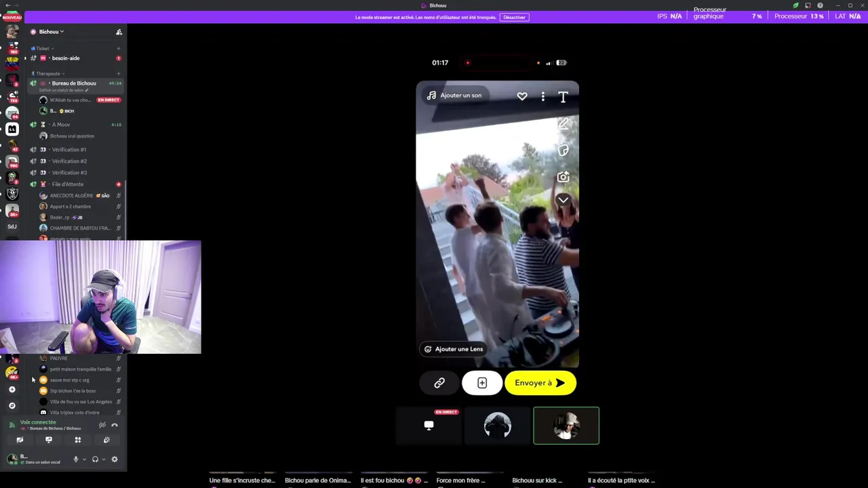868x488 pixels.
Task: Click the heart icon on the snap
Action: coord(522,97)
